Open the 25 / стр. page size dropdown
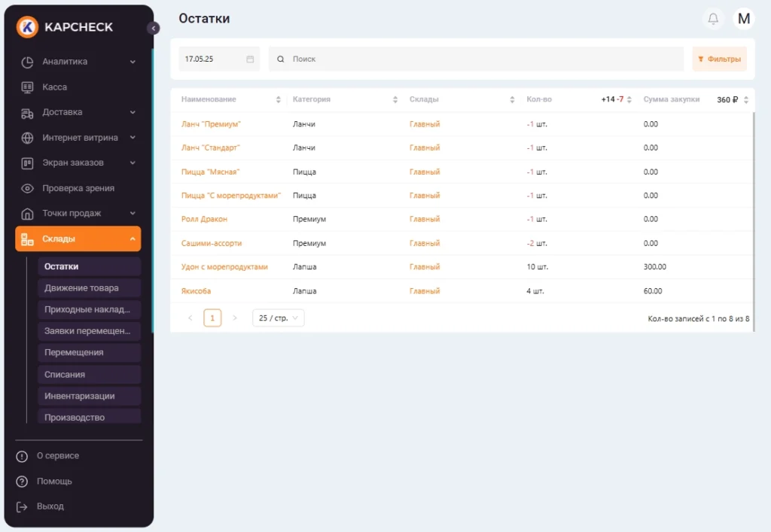The width and height of the screenshot is (771, 532). click(x=278, y=318)
